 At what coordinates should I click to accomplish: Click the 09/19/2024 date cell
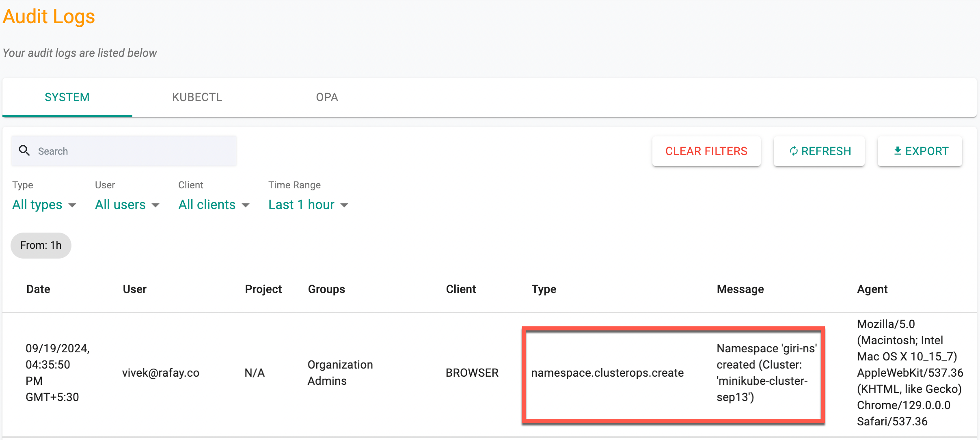click(x=58, y=373)
